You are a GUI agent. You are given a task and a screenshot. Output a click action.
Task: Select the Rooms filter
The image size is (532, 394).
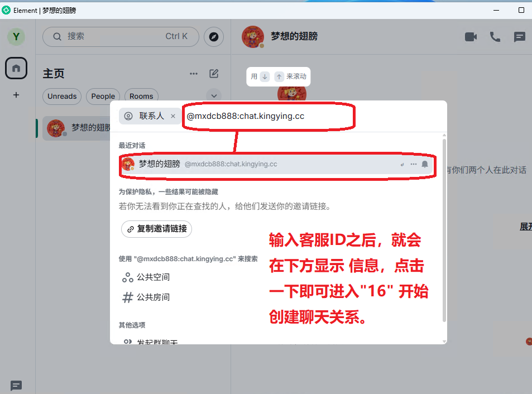[x=141, y=97]
